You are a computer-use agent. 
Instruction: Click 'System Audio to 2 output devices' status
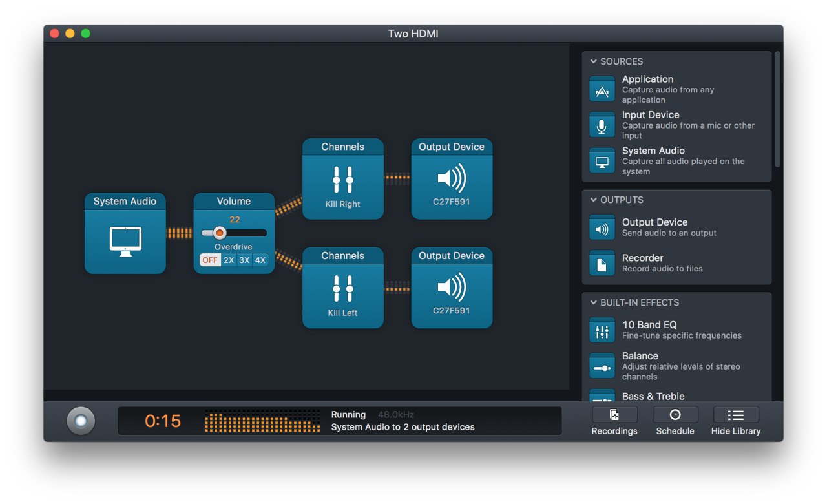pos(403,427)
